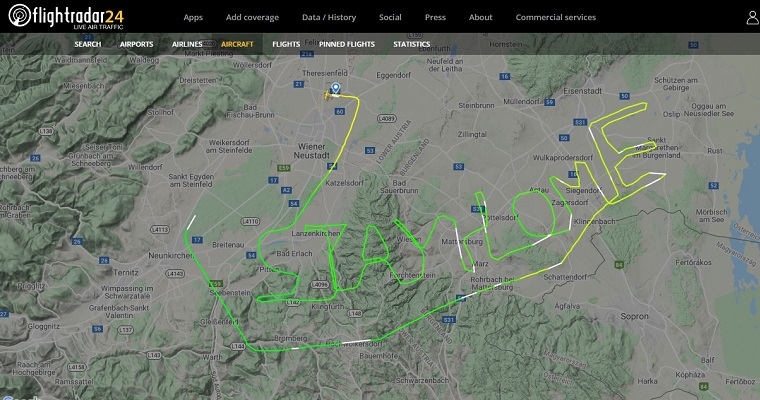Click the Ágfalva map label
This screenshot has width=760, height=400.
(x=567, y=306)
